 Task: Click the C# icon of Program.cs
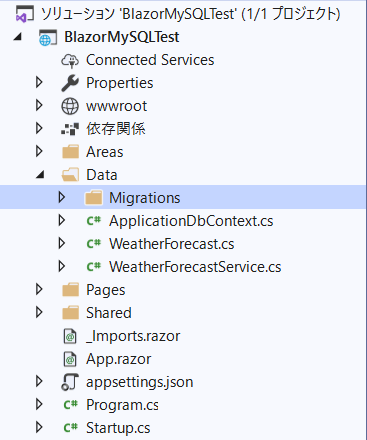pyautogui.click(x=71, y=405)
